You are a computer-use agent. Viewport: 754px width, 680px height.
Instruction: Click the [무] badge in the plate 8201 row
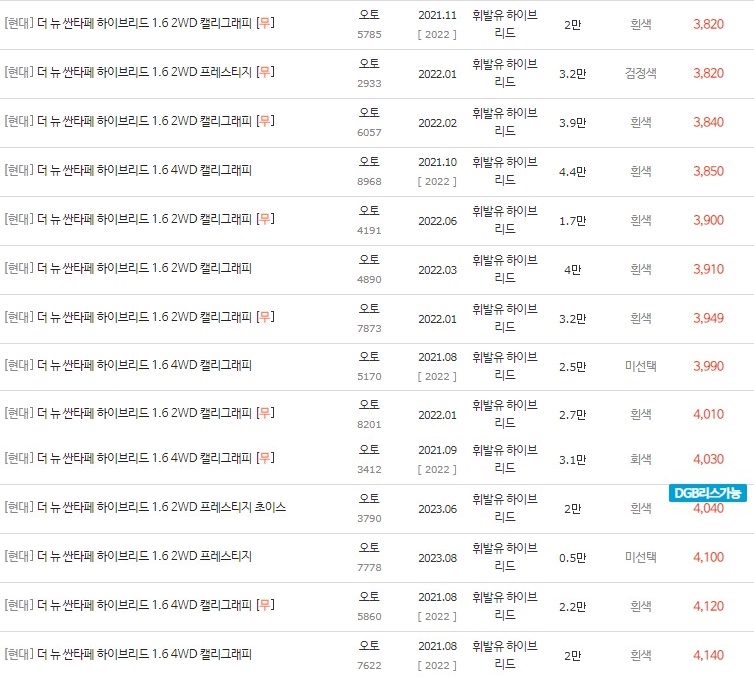(265, 413)
